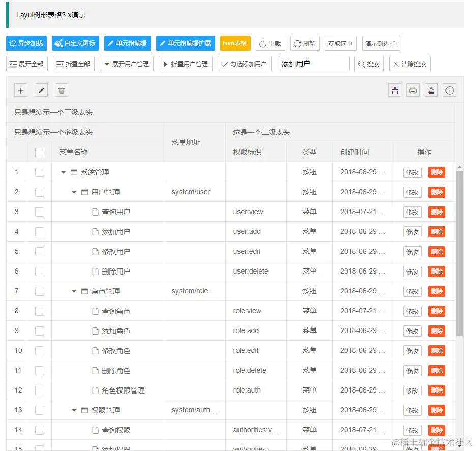Click the export table icon
The image size is (476, 451).
click(x=431, y=91)
